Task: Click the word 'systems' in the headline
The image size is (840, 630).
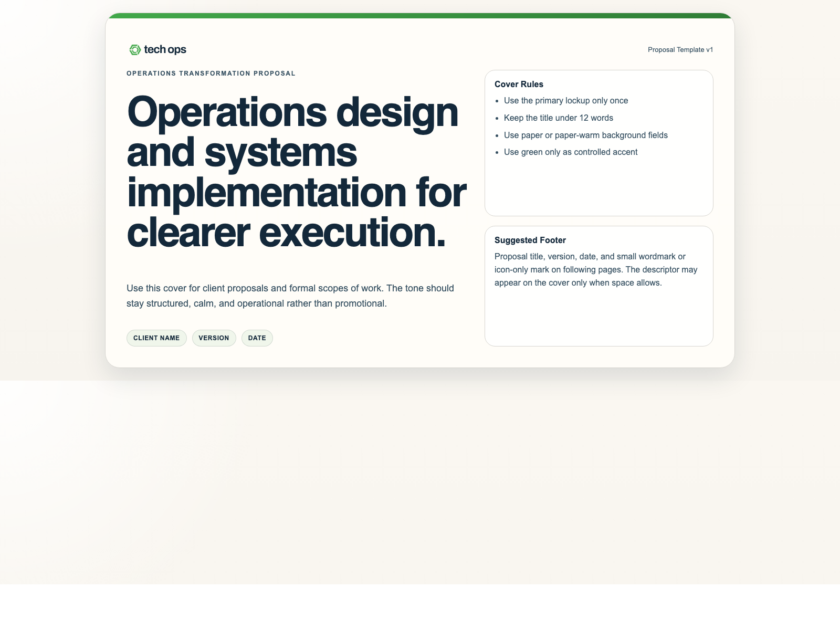Action: [280, 153]
